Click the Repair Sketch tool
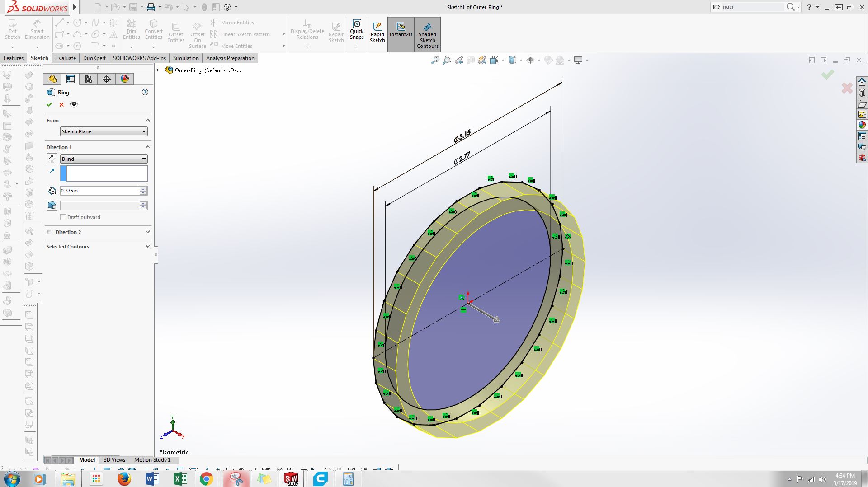This screenshot has width=868, height=487. [x=336, y=33]
